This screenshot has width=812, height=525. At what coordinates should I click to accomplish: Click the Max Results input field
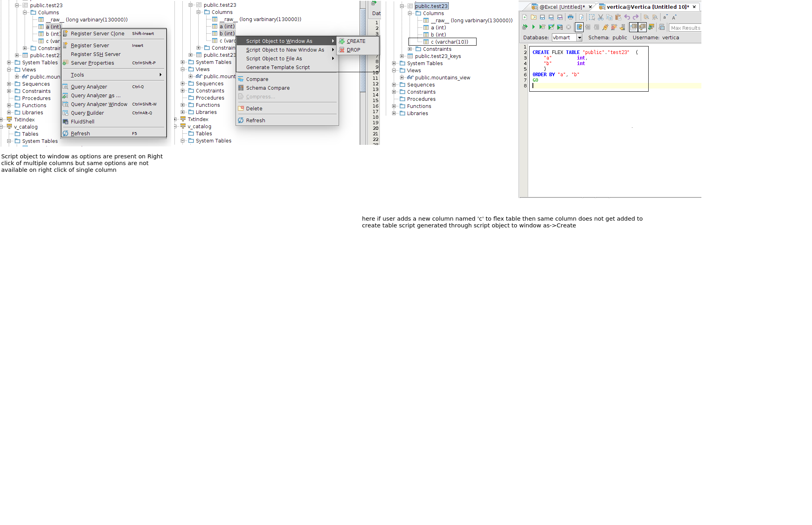pos(685,28)
